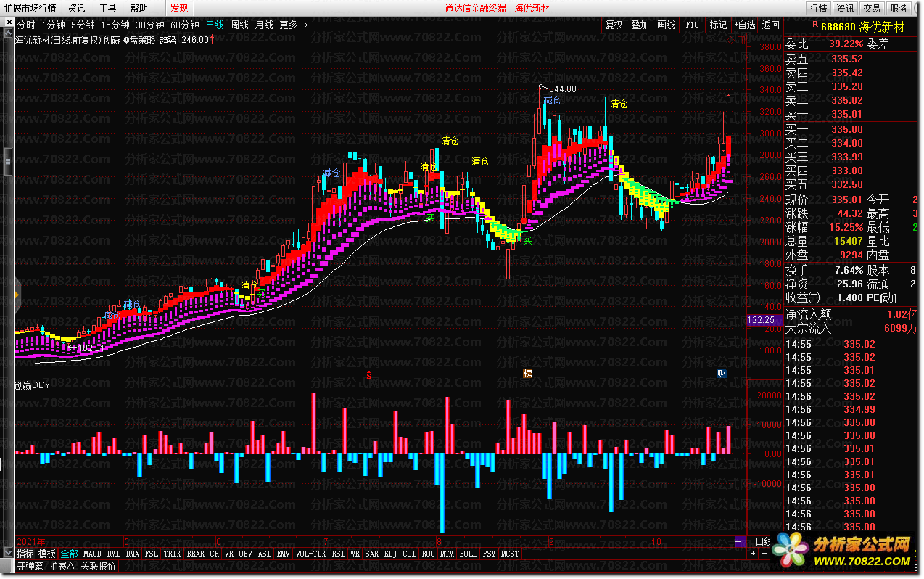
Task: Select the 分时 period view
Action: pyautogui.click(x=26, y=25)
